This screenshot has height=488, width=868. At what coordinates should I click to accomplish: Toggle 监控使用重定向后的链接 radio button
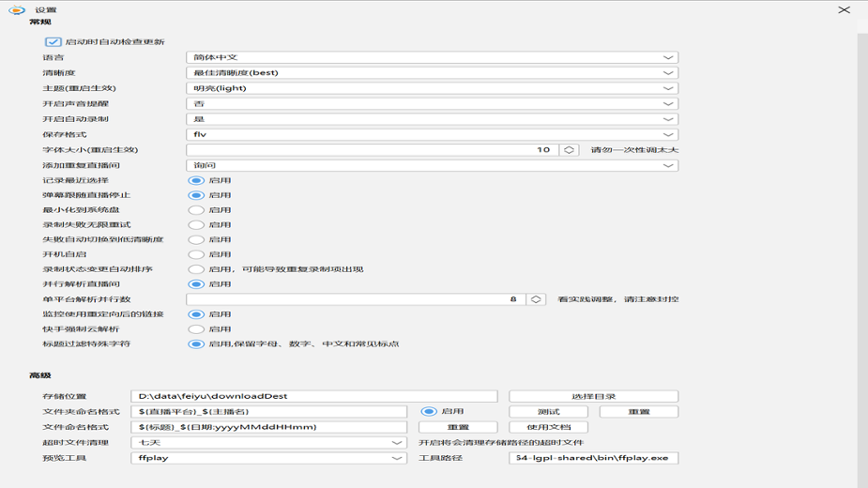196,314
